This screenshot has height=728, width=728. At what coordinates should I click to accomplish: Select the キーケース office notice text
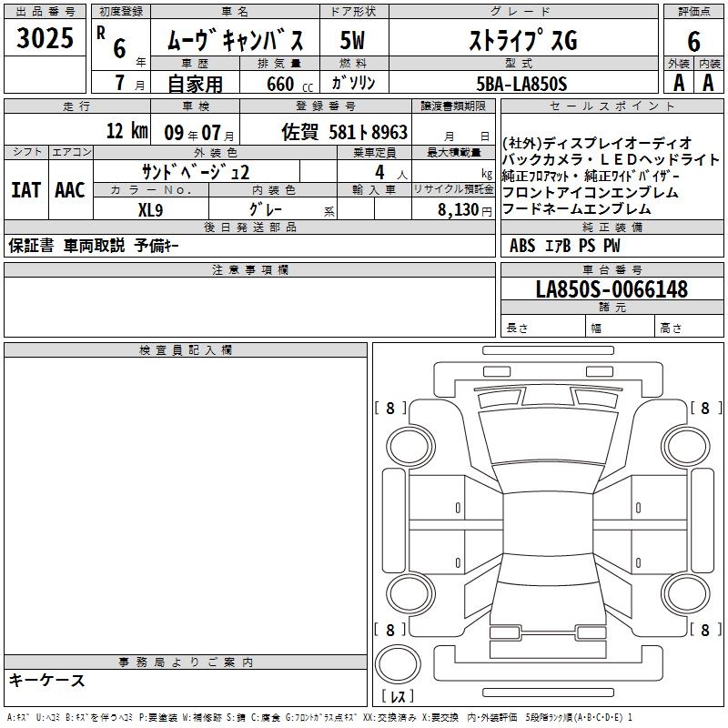[x=47, y=680]
